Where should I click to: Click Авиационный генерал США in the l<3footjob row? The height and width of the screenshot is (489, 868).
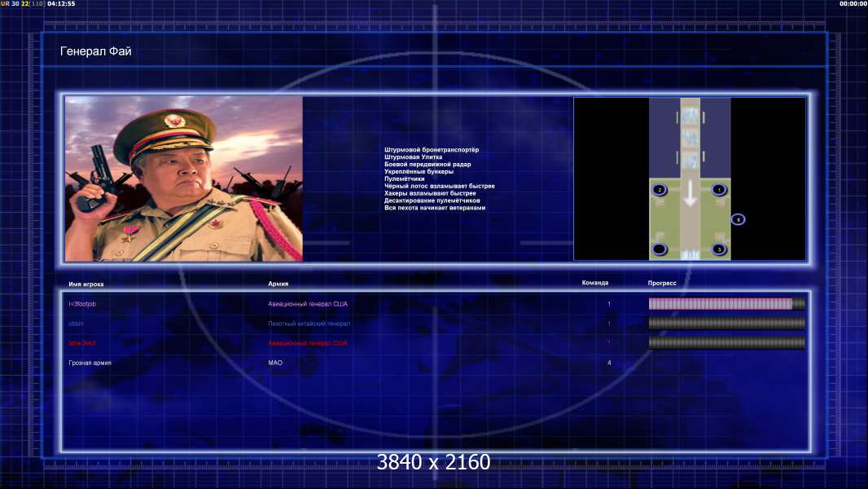coord(308,304)
